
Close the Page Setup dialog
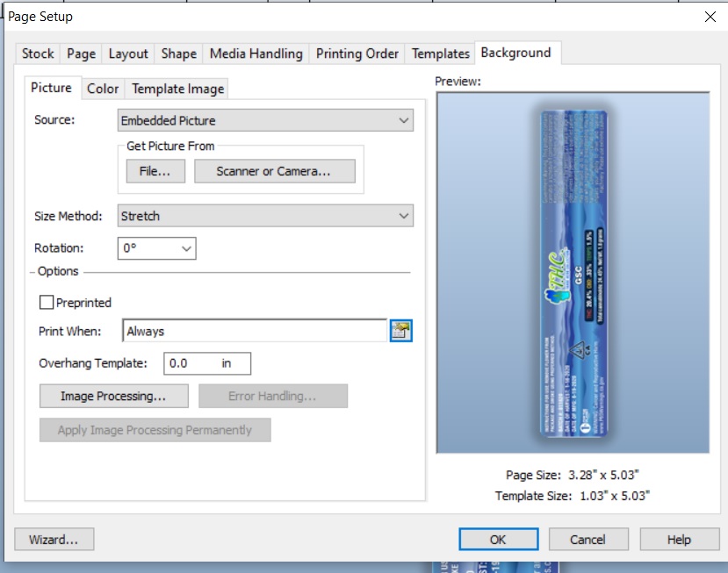pos(710,17)
